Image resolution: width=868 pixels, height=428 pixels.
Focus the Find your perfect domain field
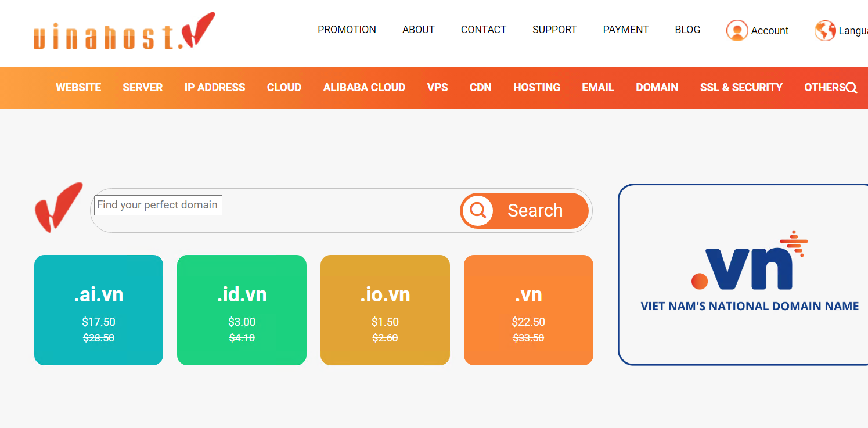(158, 205)
